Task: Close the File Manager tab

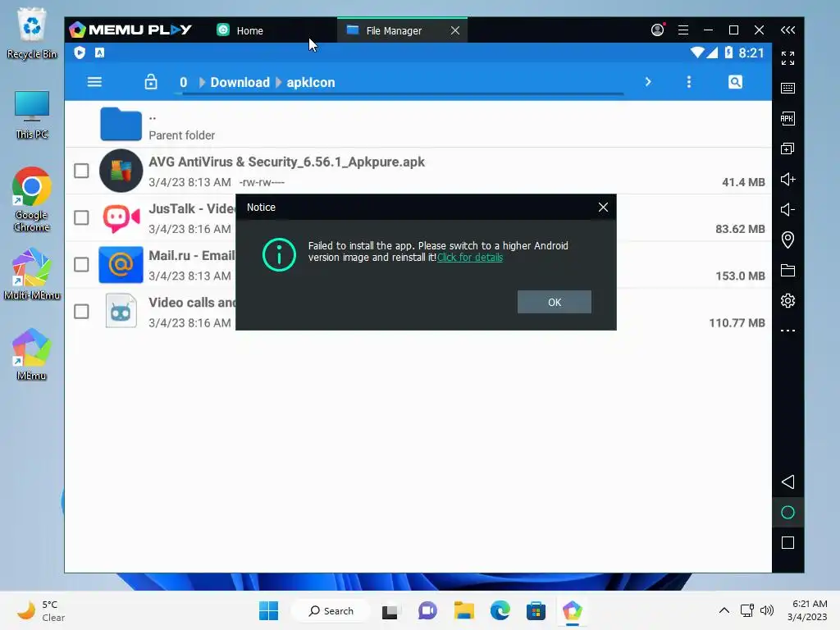Action: [455, 30]
